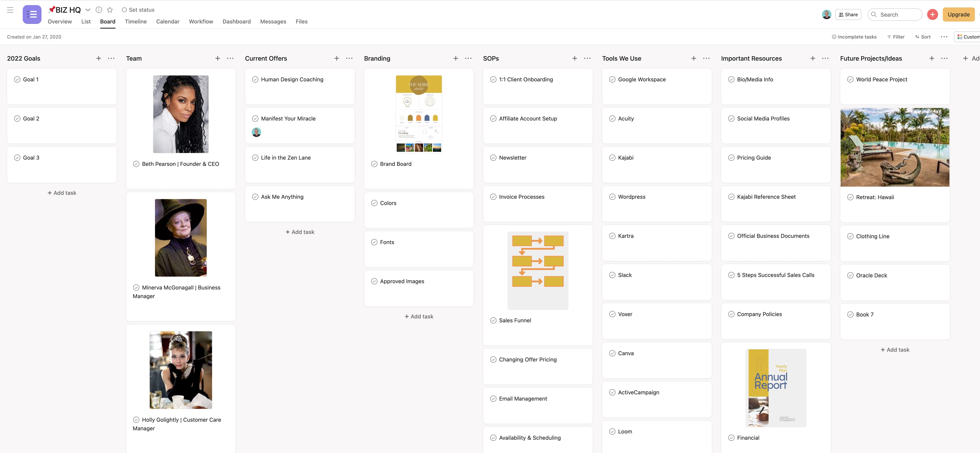Expand BIZ HQ project dropdown arrow
The image size is (980, 453).
[x=88, y=10]
